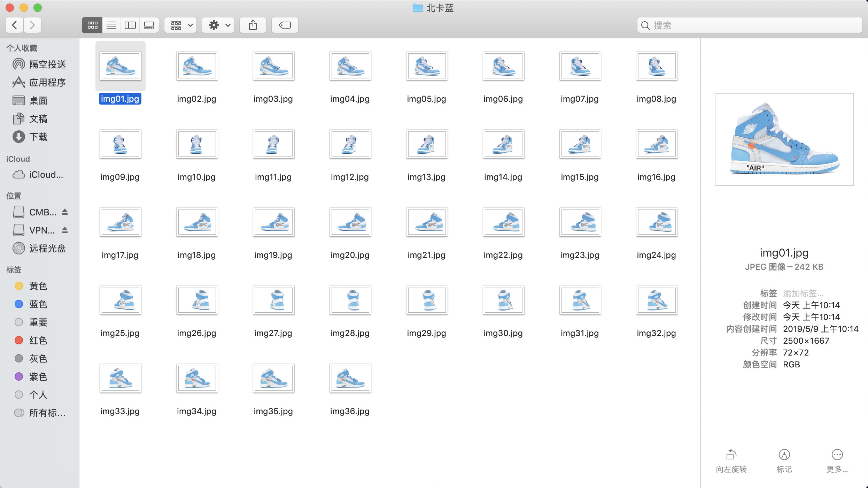Switch to icon grid view
Viewport: 868px width, 488px height.
pos(92,25)
